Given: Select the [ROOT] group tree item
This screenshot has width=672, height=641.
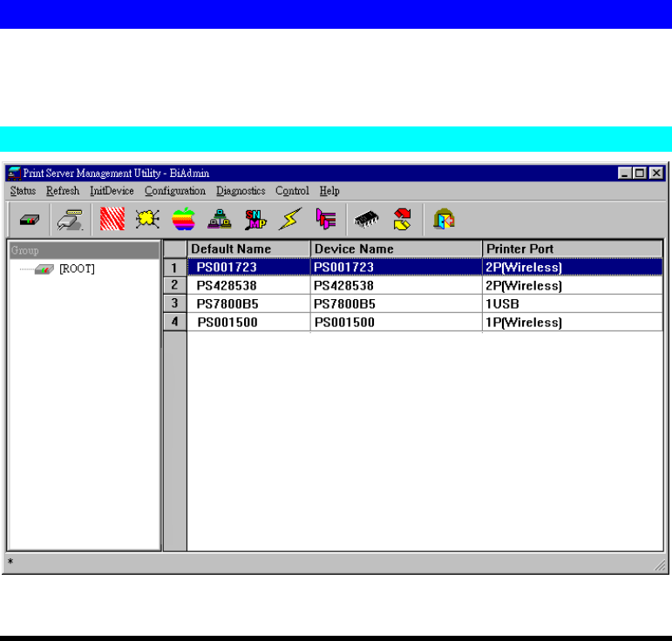Looking at the screenshot, I should 78,269.
